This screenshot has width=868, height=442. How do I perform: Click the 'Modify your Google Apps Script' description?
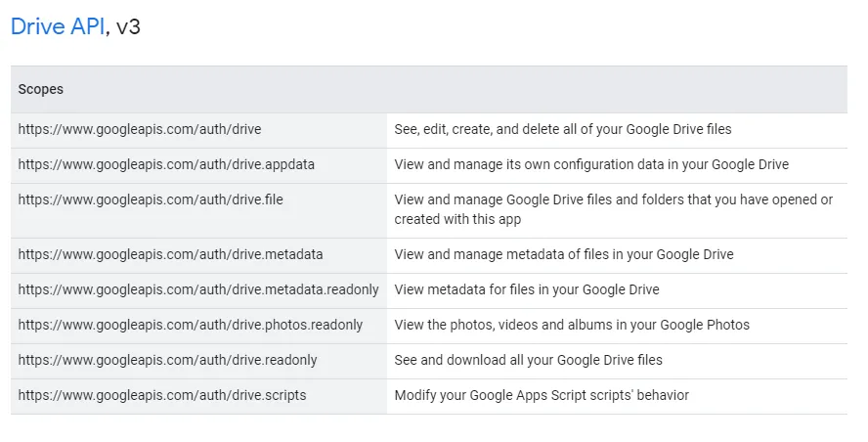[542, 395]
